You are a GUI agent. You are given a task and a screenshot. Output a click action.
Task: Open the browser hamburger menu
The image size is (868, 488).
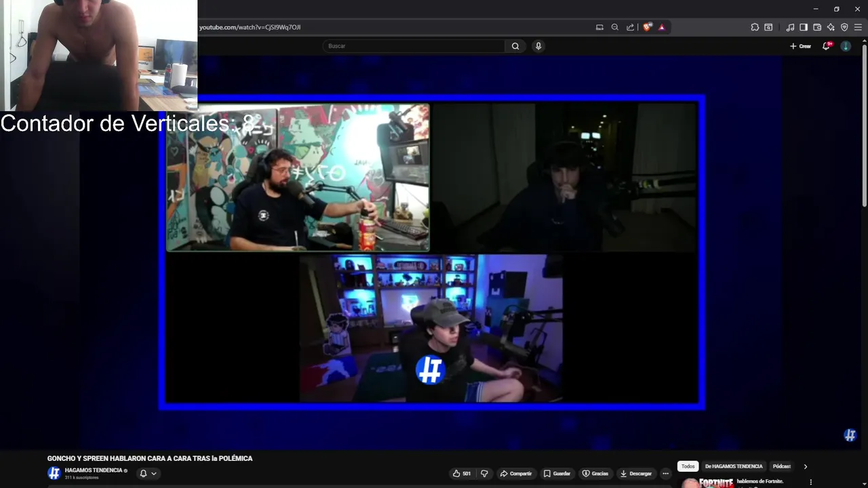[x=858, y=27]
